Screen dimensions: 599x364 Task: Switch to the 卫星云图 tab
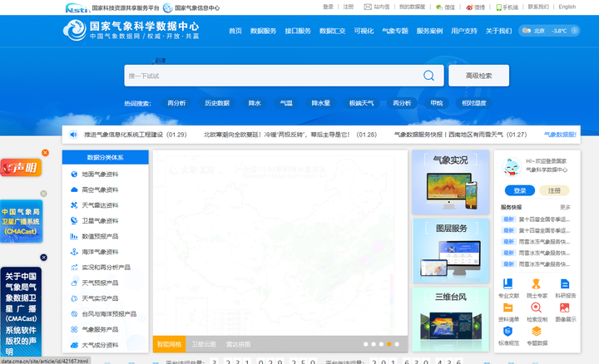coord(204,343)
